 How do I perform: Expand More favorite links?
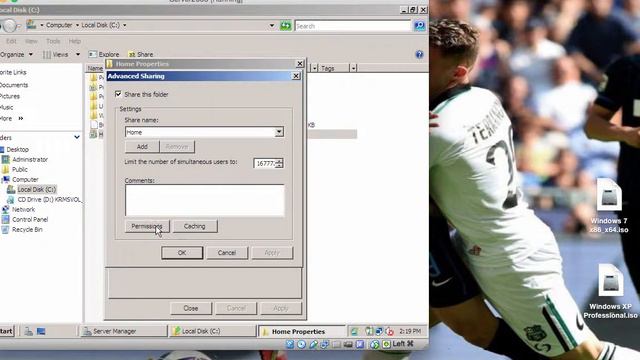click(12, 118)
